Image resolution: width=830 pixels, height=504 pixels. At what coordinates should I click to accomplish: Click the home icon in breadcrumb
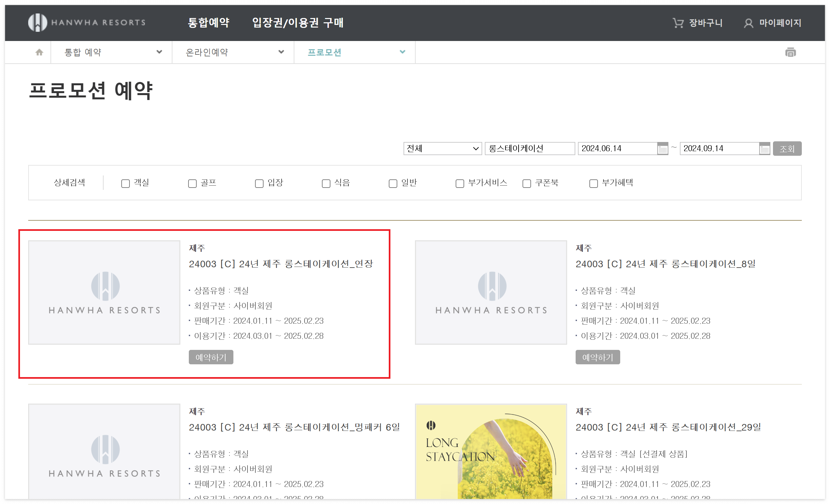39,52
